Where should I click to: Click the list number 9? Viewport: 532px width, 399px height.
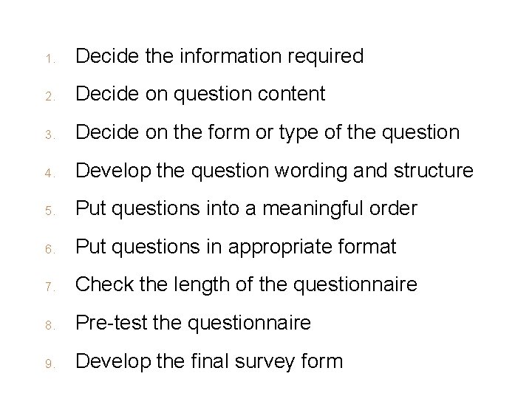[50, 364]
